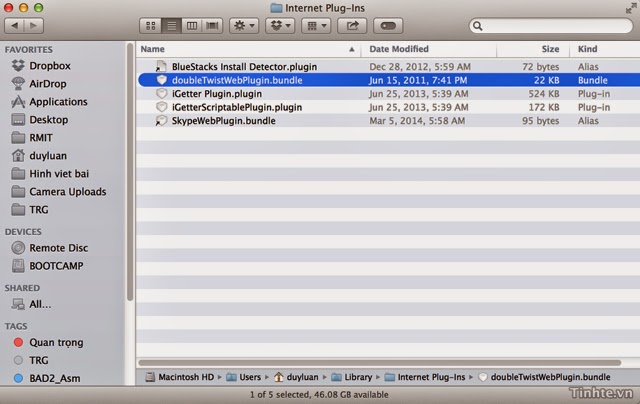Screen dimensions: 640x404
Task: Select iGetter Plugin.plugin file
Action: [217, 94]
